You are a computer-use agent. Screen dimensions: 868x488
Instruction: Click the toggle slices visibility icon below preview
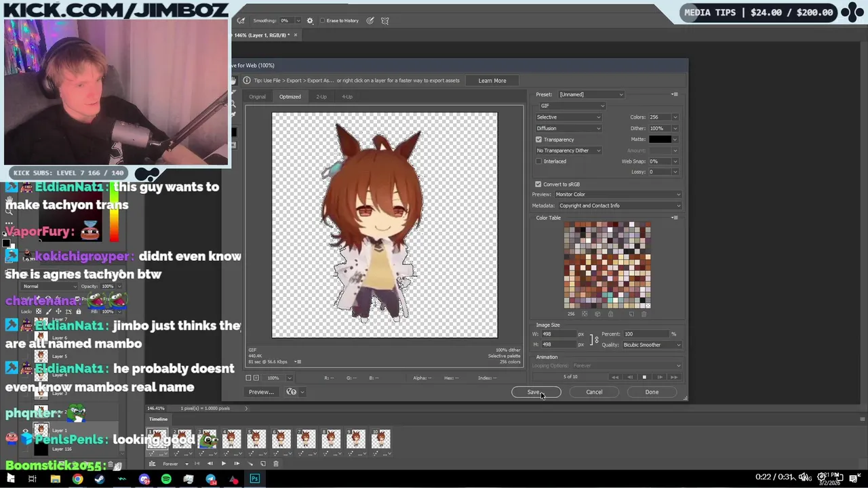(256, 378)
